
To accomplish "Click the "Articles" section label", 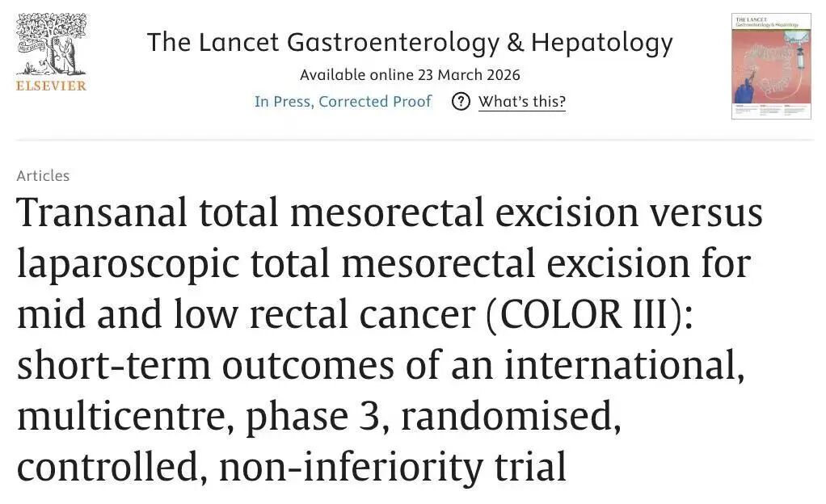I will [43, 175].
